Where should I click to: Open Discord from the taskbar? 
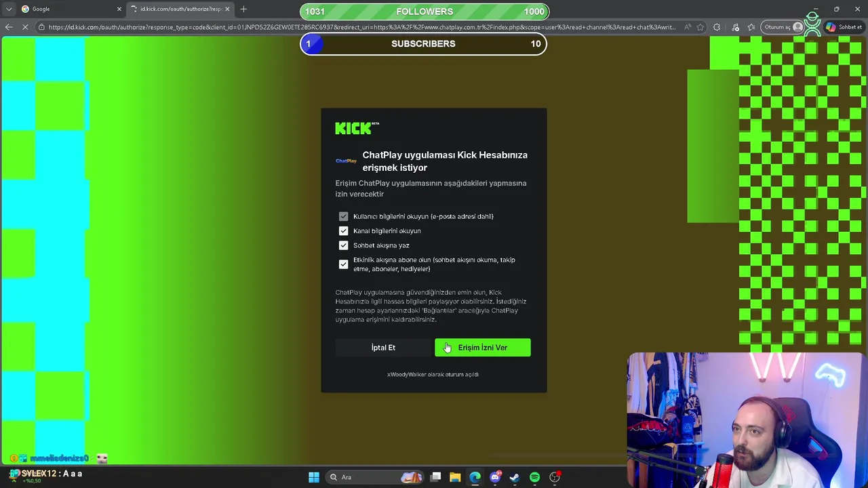click(x=495, y=477)
